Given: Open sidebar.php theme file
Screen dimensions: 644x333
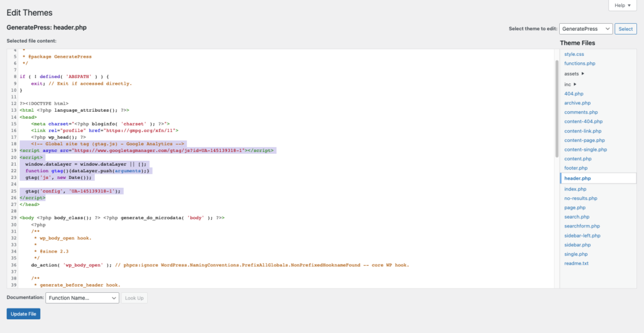Looking at the screenshot, I should pyautogui.click(x=577, y=245).
